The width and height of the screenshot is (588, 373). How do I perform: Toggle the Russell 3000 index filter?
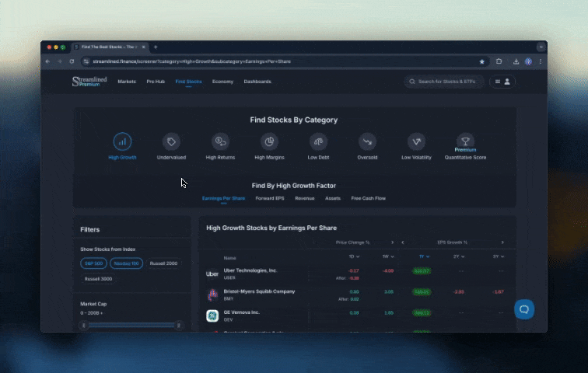[98, 279]
